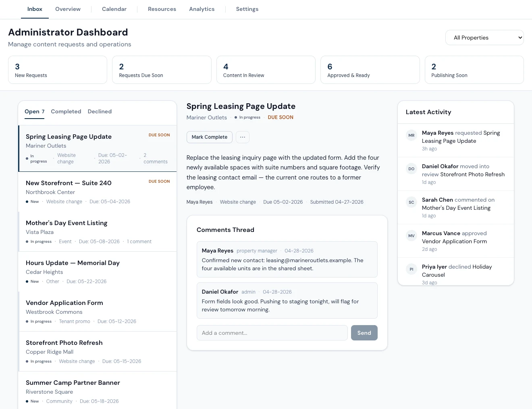
Task: Open the All Properties dropdown
Action: (484, 38)
